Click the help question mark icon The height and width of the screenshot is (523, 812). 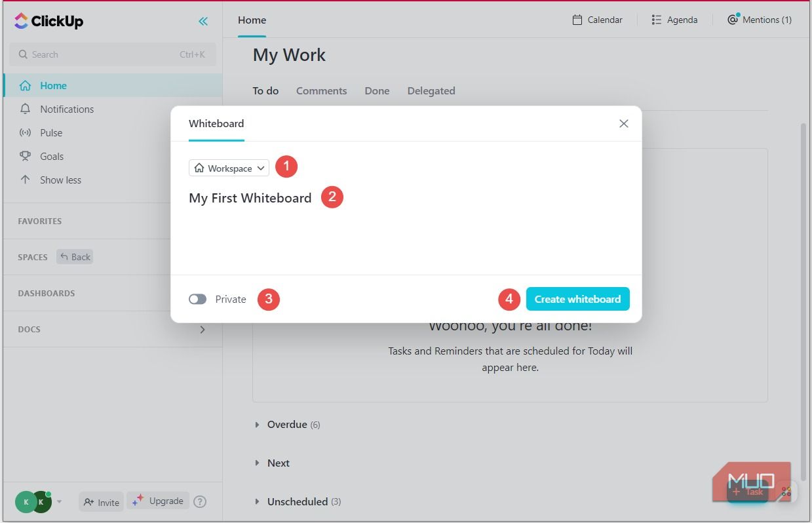201,501
